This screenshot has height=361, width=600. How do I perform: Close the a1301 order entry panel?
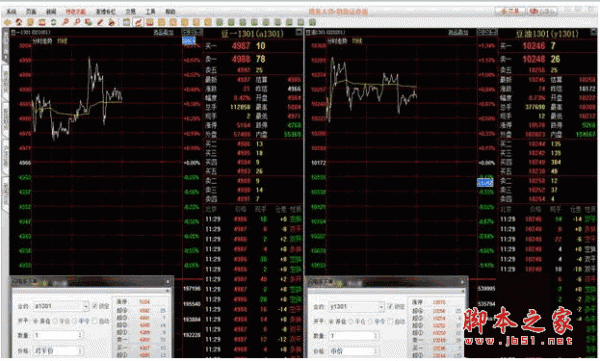pyautogui.click(x=168, y=282)
